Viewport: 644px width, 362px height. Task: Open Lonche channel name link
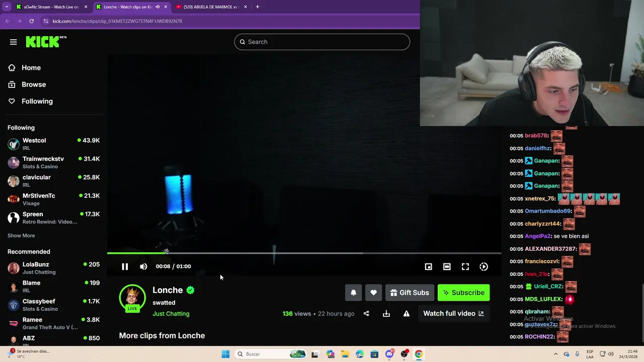168,290
